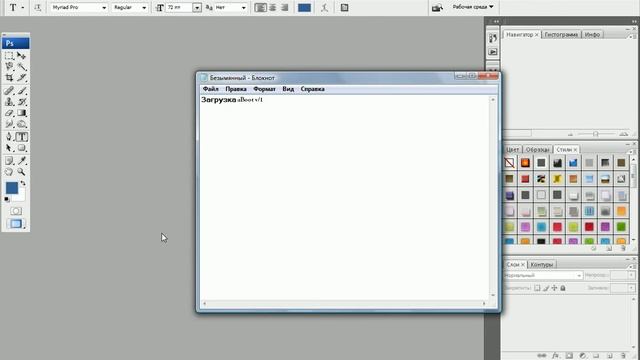The height and width of the screenshot is (360, 640).
Task: Open the Myriad Pro font family dropdown
Action: [x=79, y=7]
